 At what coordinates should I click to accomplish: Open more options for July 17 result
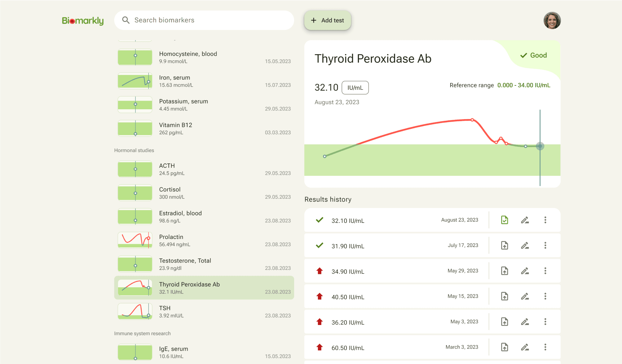pyautogui.click(x=545, y=245)
